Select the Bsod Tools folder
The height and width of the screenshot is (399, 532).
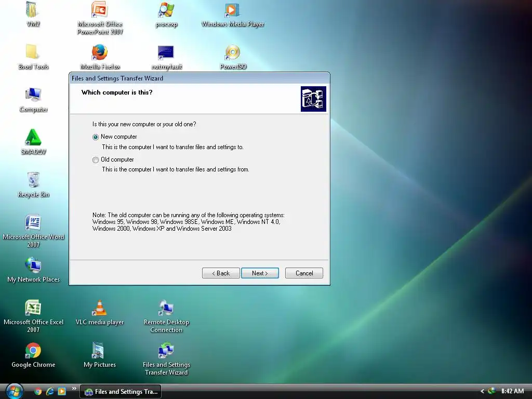pos(33,52)
